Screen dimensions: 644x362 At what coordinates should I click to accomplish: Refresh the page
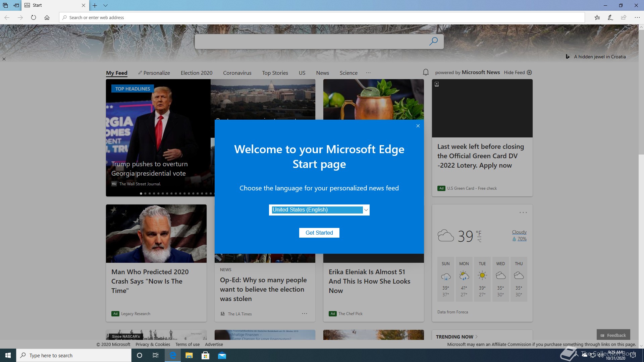pos(34,17)
